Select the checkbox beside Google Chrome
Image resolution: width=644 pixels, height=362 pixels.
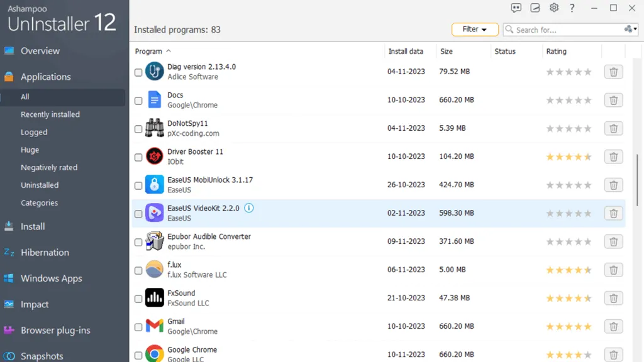click(138, 354)
